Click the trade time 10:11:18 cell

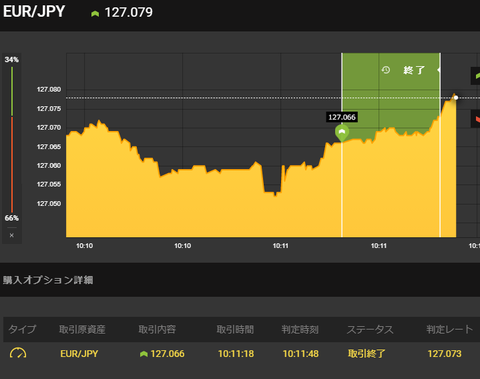click(x=236, y=354)
